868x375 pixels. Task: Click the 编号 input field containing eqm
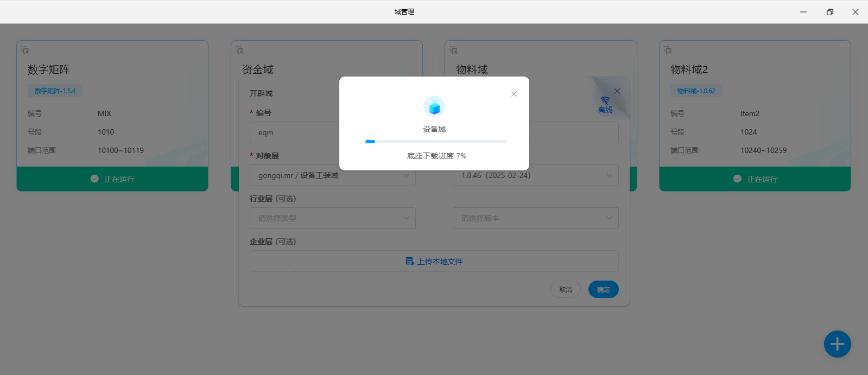point(294,132)
